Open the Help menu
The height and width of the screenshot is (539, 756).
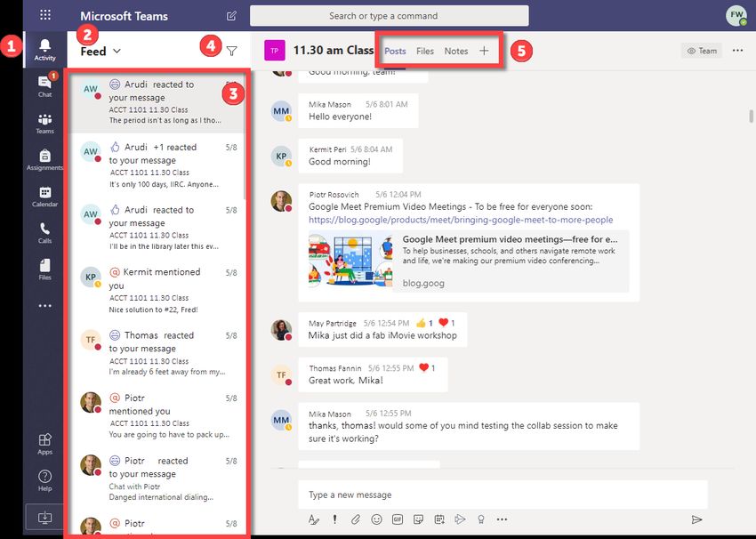click(44, 480)
